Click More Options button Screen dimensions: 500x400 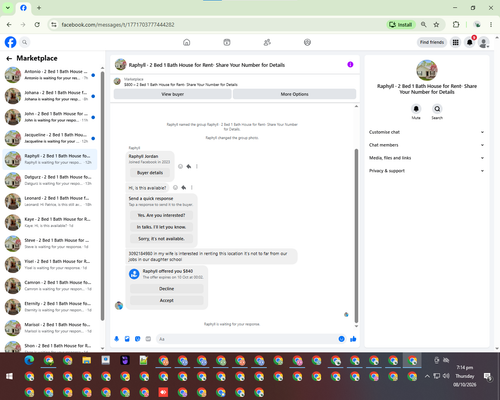(x=294, y=94)
